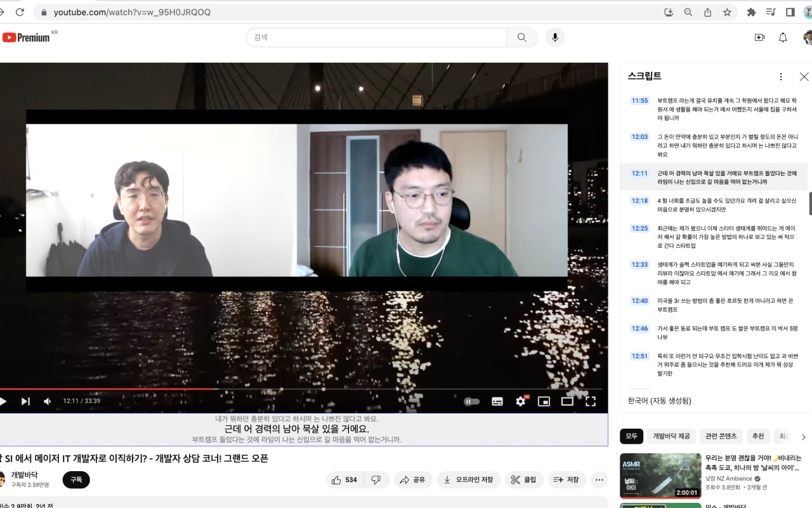Subscribe with the 구독 button
This screenshot has width=812, height=508.
click(76, 480)
